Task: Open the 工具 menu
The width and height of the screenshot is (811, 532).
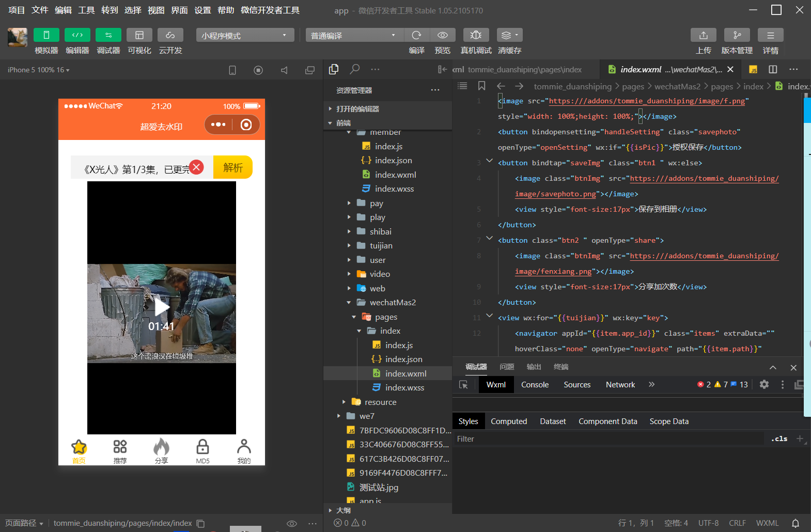Action: pyautogui.click(x=86, y=10)
